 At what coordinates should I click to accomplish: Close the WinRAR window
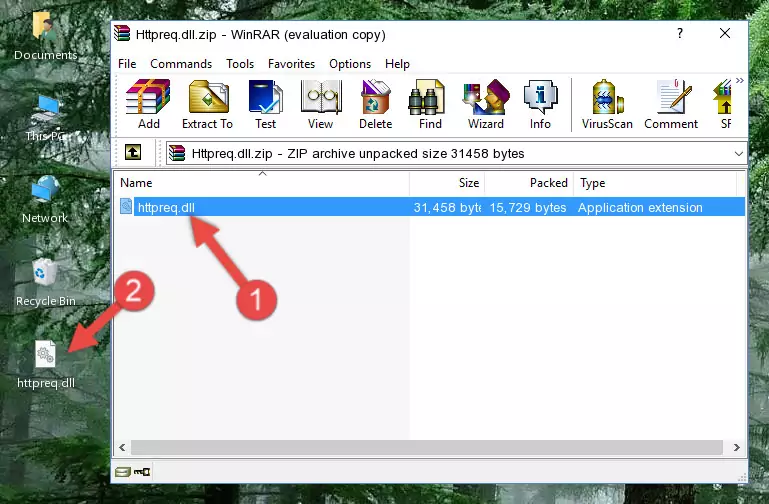725,33
